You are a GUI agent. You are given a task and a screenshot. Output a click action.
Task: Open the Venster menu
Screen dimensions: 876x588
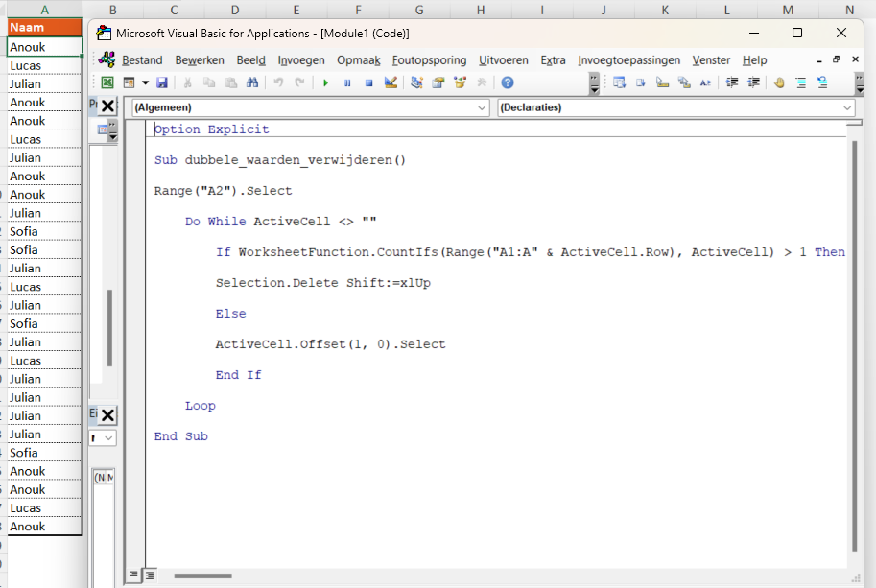tap(711, 60)
